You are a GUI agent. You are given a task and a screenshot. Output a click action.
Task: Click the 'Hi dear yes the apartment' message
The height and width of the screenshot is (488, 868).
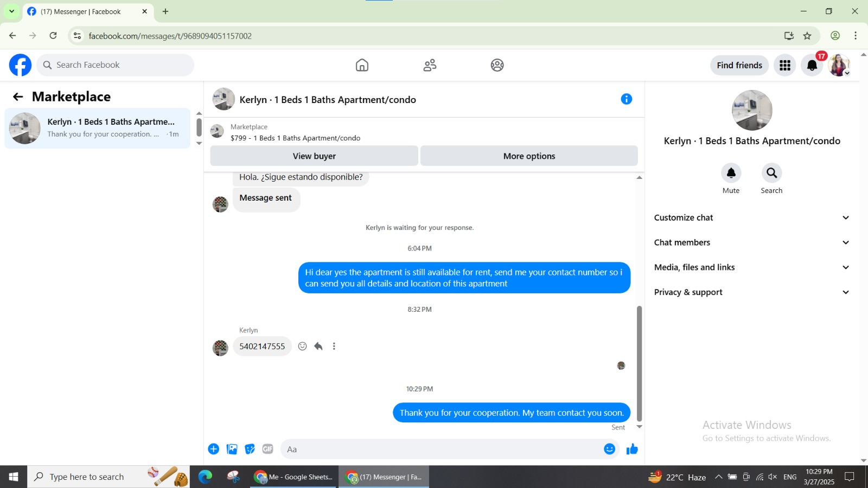pos(464,278)
